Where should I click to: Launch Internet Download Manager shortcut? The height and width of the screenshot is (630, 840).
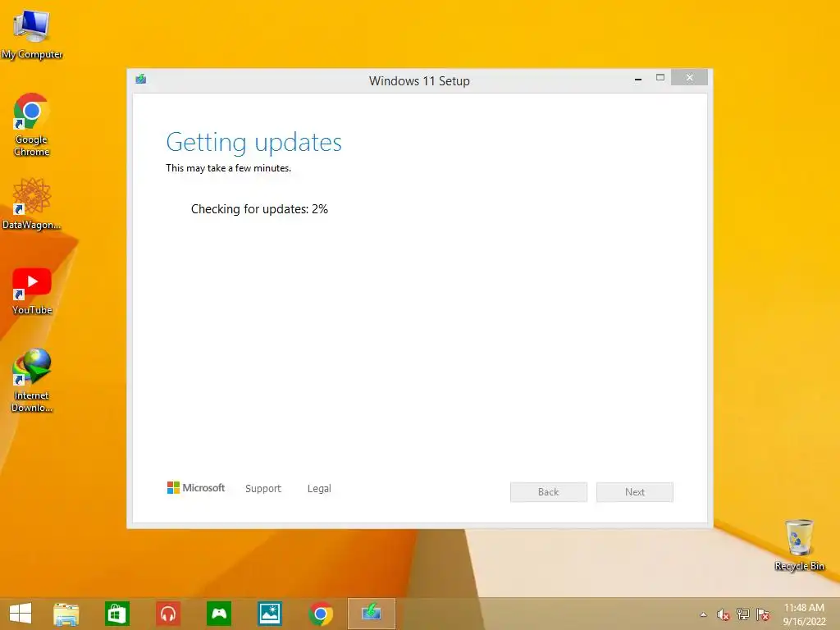(32, 381)
